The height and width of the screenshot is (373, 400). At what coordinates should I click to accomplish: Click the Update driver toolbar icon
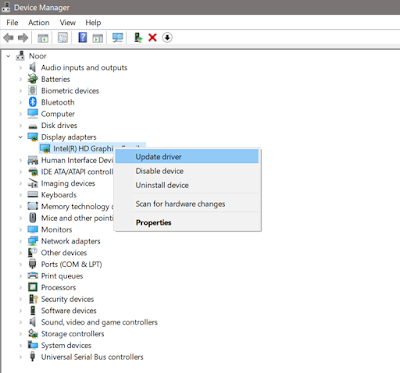138,38
